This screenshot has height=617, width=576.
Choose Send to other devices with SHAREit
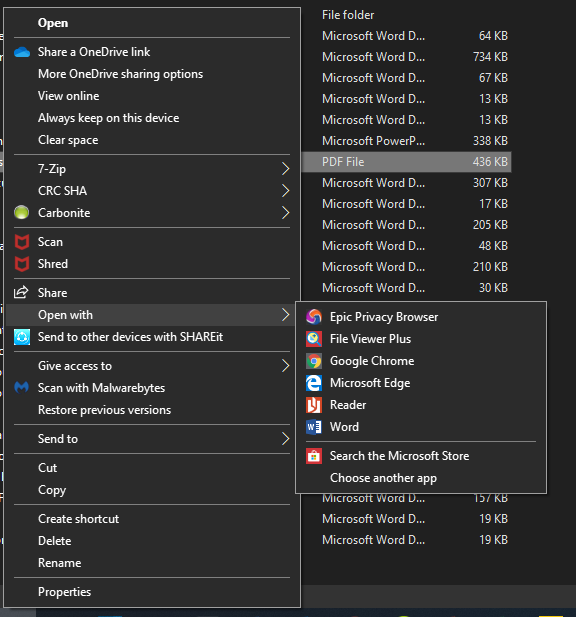pos(152,337)
